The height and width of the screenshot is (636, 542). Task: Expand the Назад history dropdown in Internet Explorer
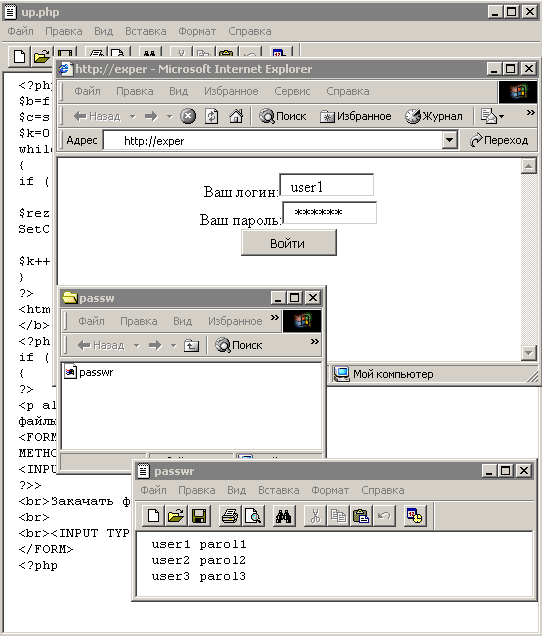[133, 117]
